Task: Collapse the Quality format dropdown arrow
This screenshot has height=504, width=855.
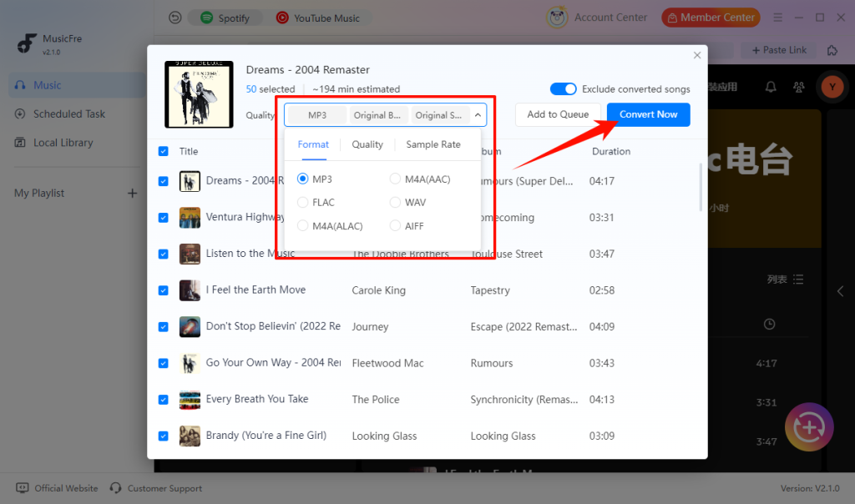Action: [x=478, y=115]
